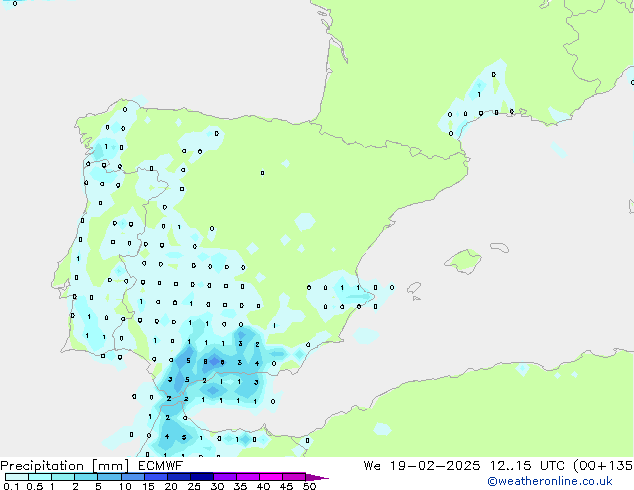The image size is (634, 490).
Task: Click the date '19-02-2025'
Action: (x=435, y=466)
